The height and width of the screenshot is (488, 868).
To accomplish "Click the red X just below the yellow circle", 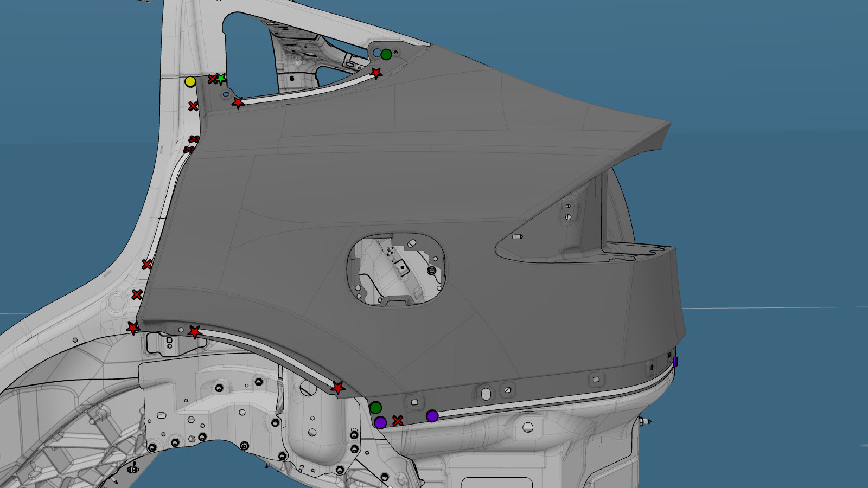I will pos(193,106).
